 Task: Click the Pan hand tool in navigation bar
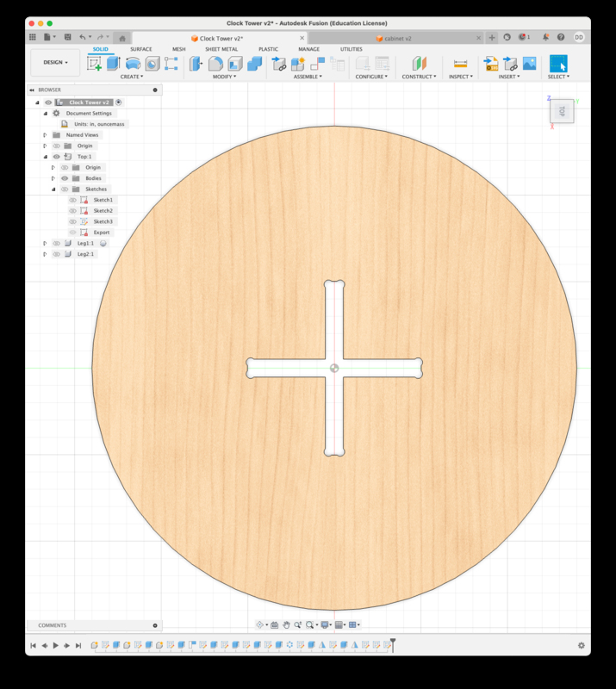tap(286, 625)
